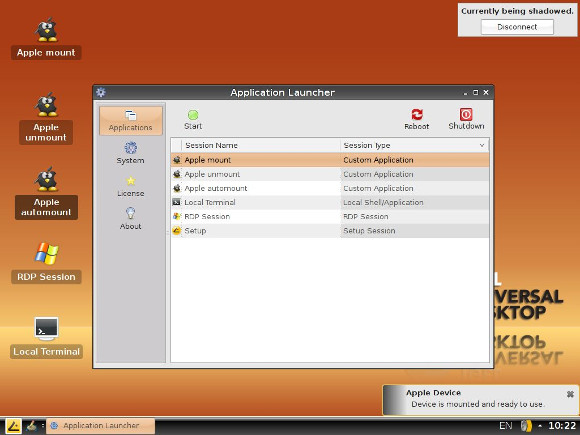Minimize the Application Launcher window
The image size is (580, 435).
coord(465,93)
